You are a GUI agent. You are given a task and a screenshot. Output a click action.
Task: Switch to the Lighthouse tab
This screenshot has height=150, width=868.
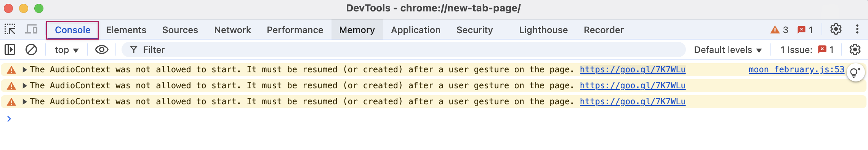(543, 30)
